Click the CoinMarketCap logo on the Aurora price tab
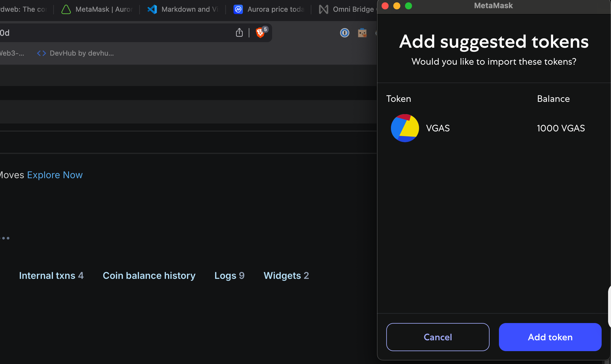This screenshot has height=364, width=611. tap(238, 9)
